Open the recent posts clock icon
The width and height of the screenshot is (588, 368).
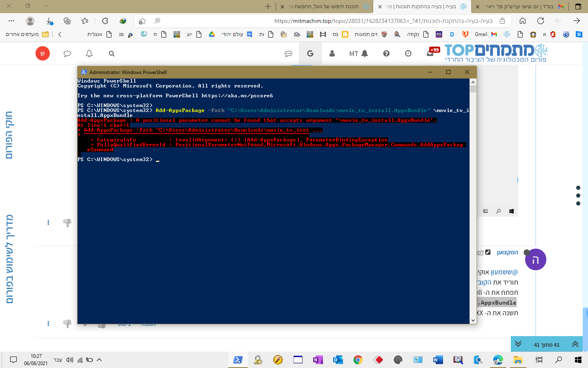[x=408, y=54]
